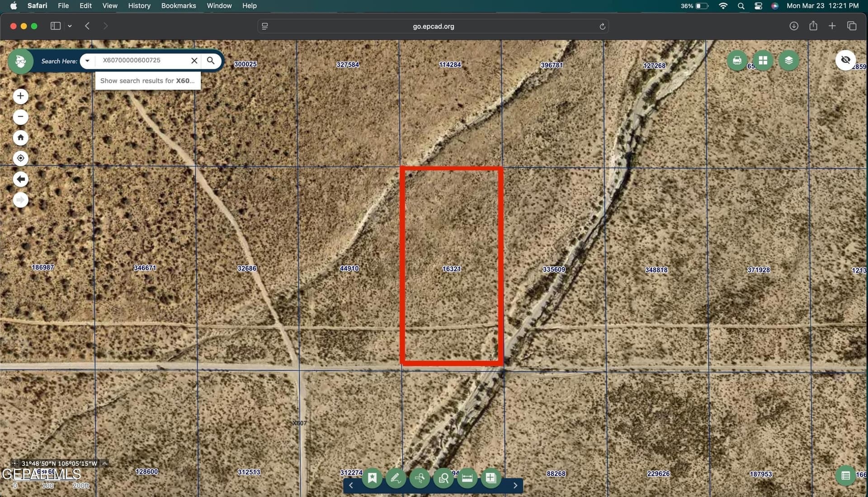Find my current location on map

20,158
